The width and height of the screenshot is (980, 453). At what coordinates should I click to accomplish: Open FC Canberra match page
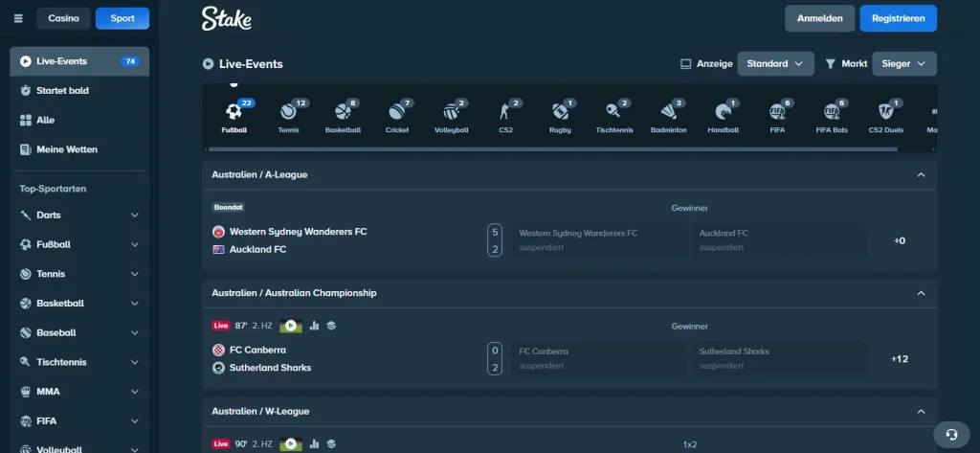click(257, 350)
